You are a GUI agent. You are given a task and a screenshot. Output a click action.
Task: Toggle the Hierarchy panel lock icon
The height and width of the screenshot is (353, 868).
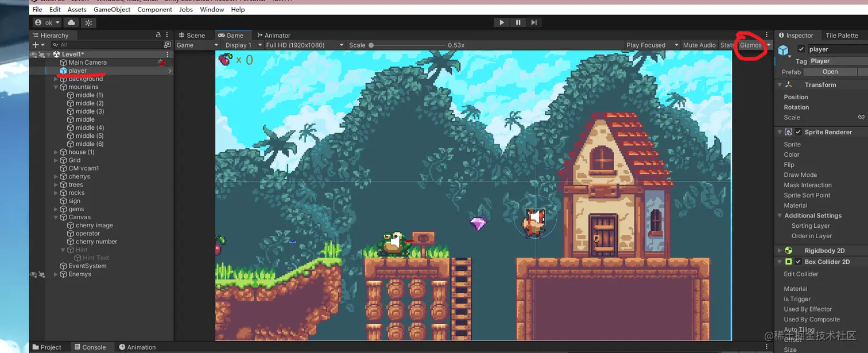tap(158, 35)
